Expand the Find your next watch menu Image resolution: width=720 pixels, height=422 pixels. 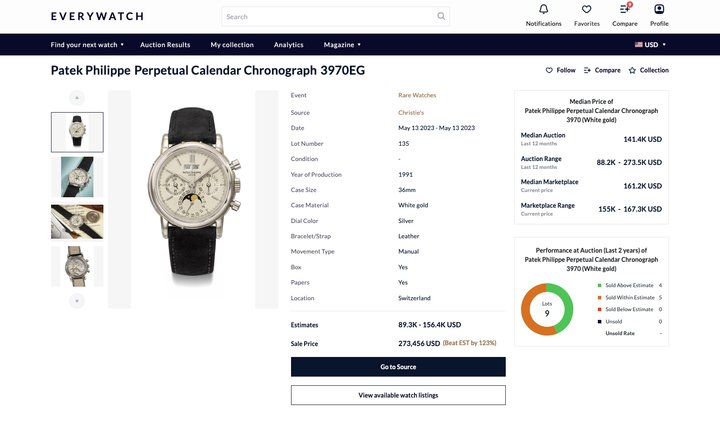87,45
